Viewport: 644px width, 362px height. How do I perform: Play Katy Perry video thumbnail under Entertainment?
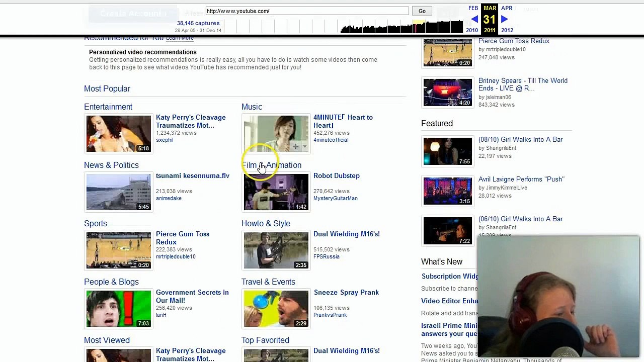(118, 133)
